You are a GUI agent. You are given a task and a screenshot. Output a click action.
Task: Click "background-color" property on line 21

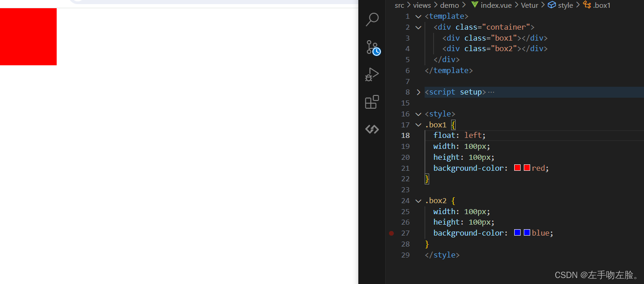click(468, 168)
